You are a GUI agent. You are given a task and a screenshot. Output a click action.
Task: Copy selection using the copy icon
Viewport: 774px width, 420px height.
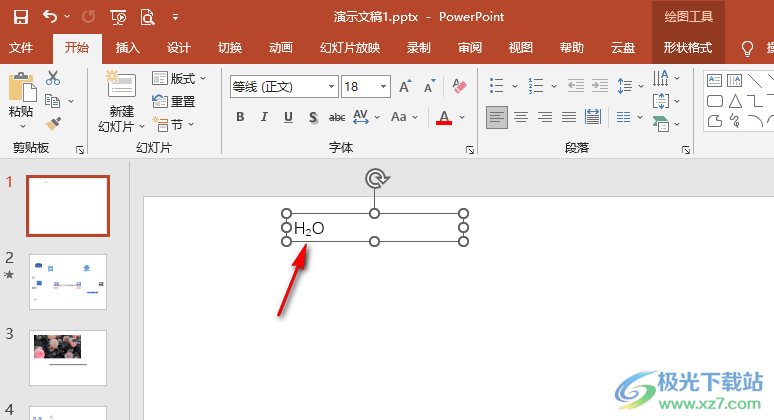pos(53,101)
